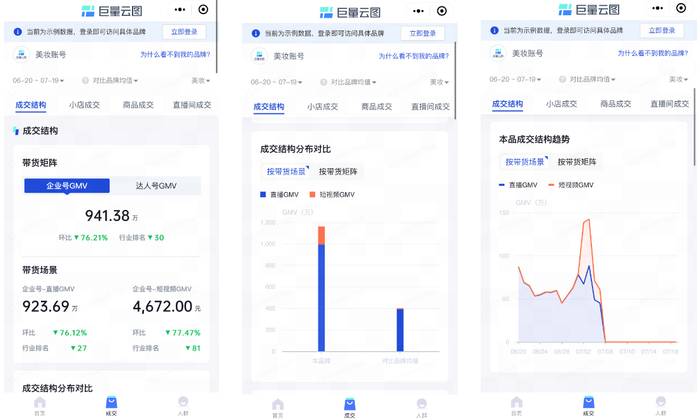Open date range dropdown in right panel
Image resolution: width=700 pixels, height=420 pixels.
coord(515,79)
